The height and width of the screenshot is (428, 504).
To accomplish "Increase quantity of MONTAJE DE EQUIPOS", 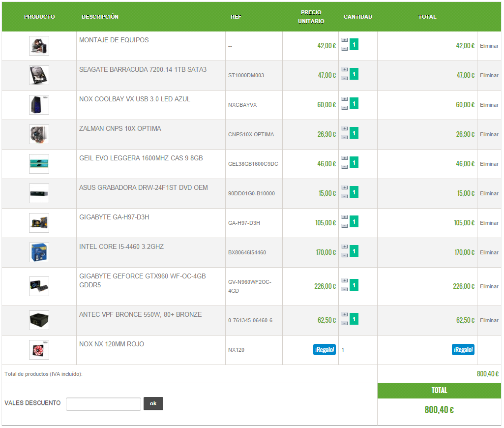I will click(x=345, y=40).
